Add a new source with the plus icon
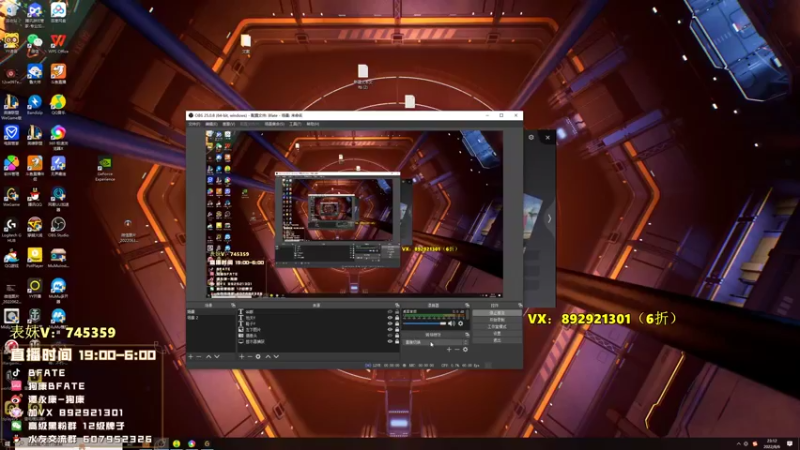Viewport: 800px width, 450px height. click(241, 357)
